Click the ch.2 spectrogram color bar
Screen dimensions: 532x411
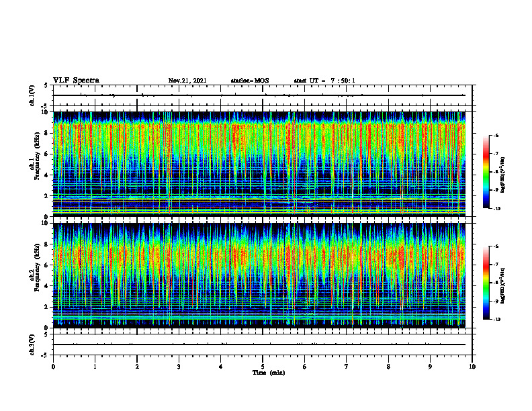coord(486,283)
